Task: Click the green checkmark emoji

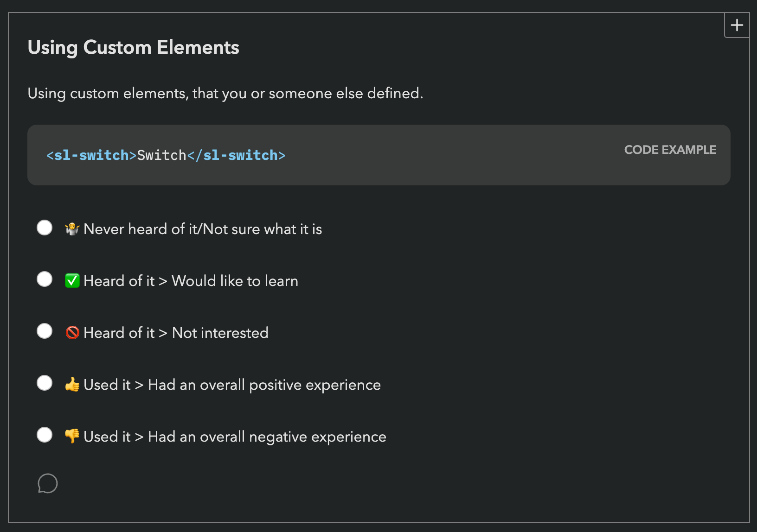Action: coord(72,281)
